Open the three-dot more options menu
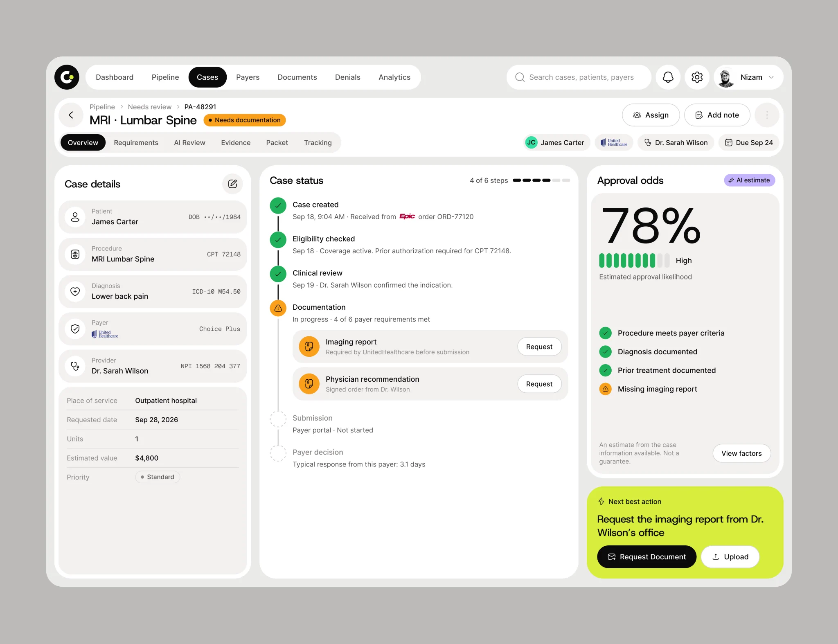This screenshot has height=644, width=838. tap(767, 115)
